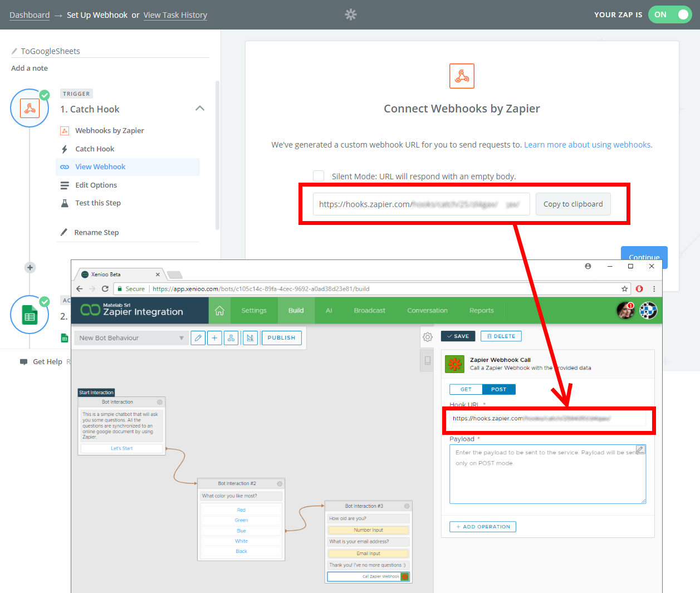
Task: Switch to the Build tab
Action: click(296, 311)
